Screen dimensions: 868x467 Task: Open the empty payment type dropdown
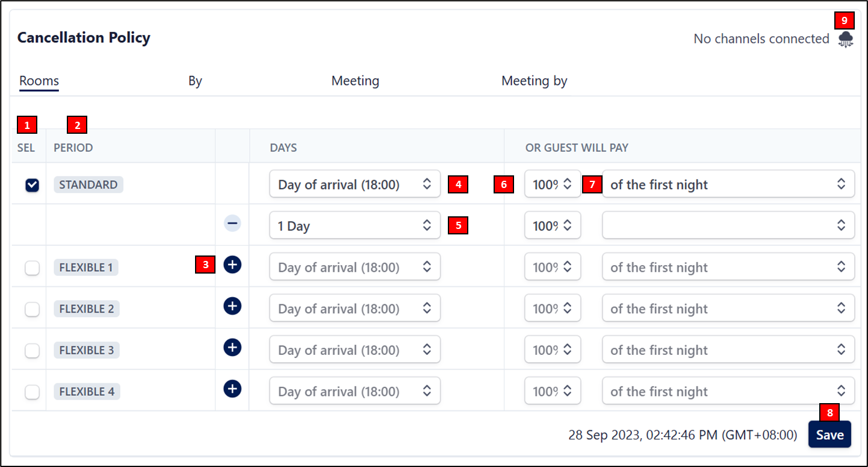tap(728, 226)
